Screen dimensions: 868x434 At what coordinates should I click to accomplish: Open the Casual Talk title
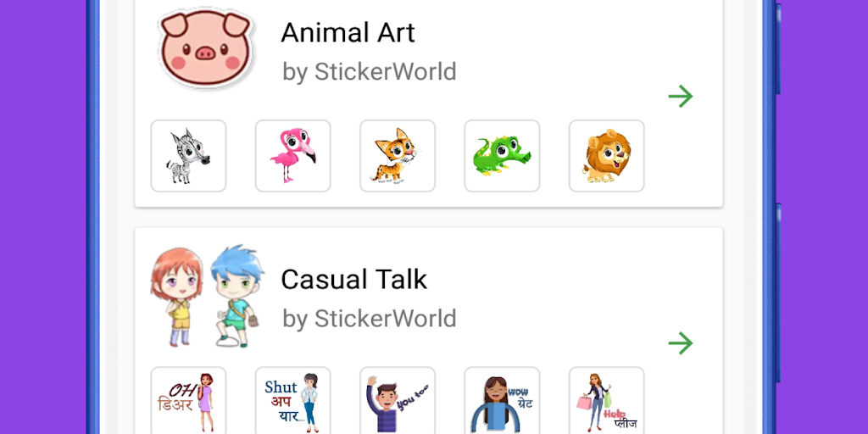point(353,280)
